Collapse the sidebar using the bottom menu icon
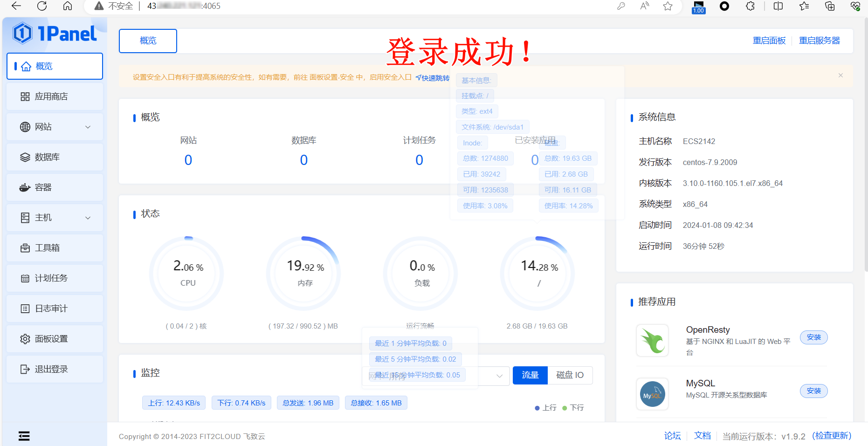Viewport: 868px width, 446px height. coord(24,436)
